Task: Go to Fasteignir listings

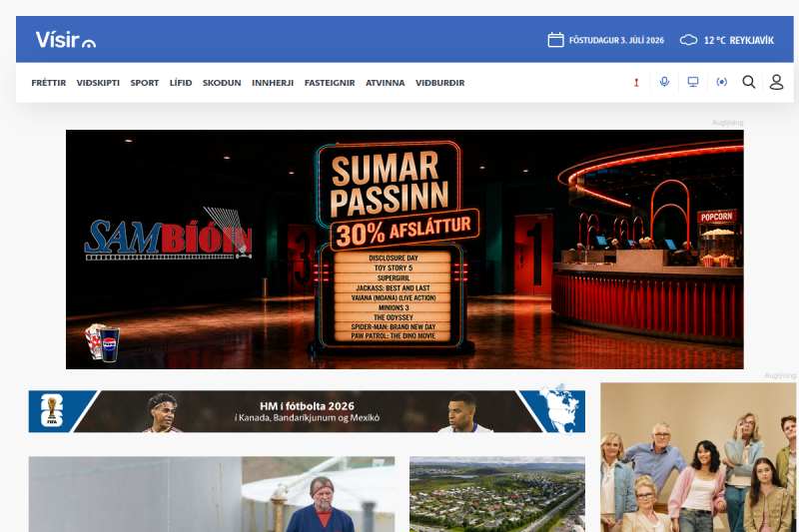Action: [x=330, y=83]
